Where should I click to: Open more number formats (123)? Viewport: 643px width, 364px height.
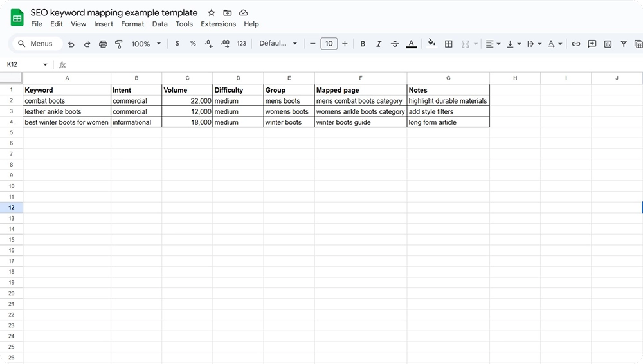242,44
